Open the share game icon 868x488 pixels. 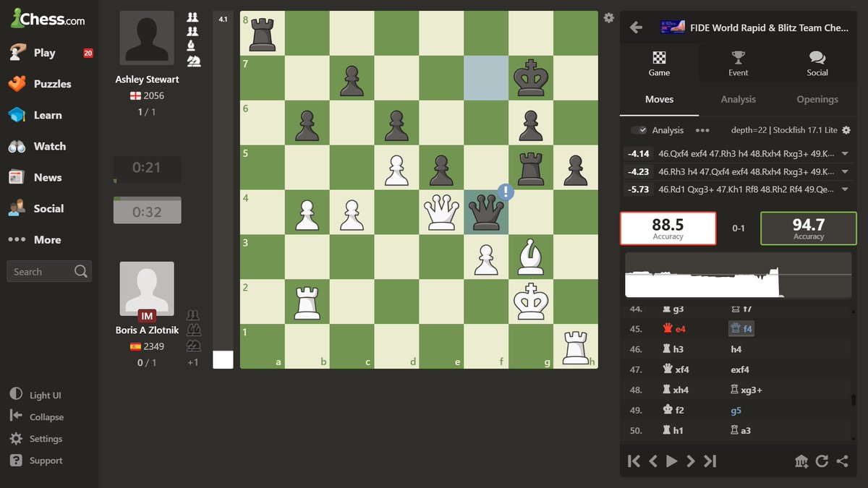coord(842,461)
